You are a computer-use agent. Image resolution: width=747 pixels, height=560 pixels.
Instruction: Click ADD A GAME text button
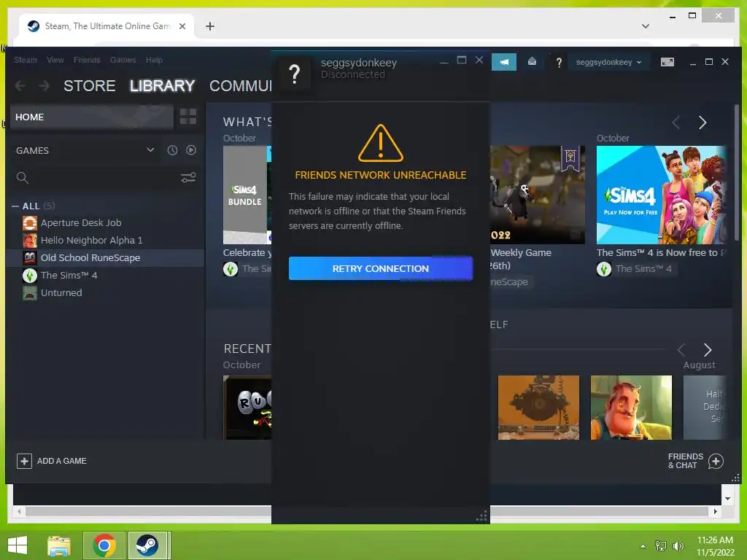click(62, 461)
